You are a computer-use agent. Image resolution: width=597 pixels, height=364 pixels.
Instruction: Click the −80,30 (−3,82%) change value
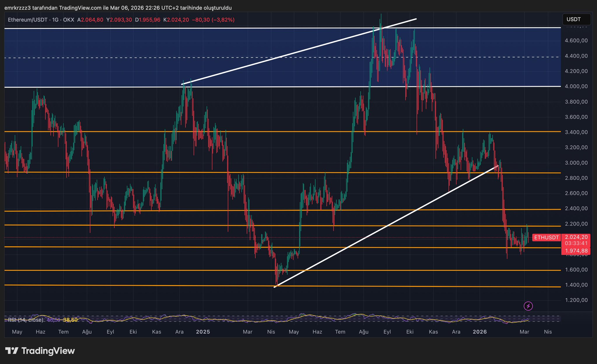point(213,20)
